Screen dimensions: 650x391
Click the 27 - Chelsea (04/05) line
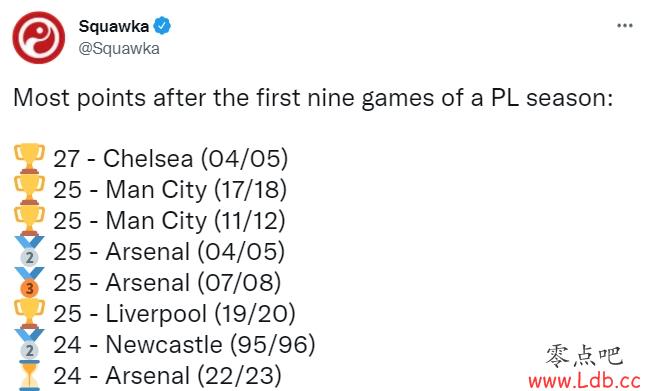tap(171, 158)
